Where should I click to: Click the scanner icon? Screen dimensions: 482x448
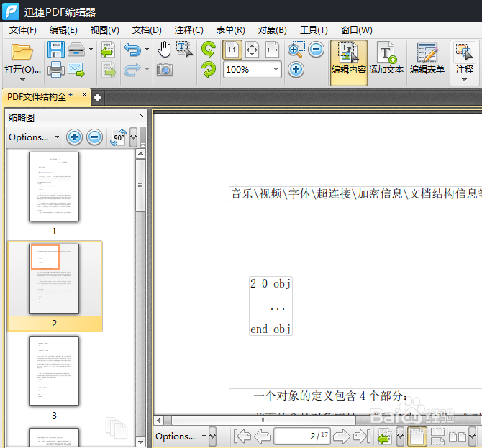(76, 49)
